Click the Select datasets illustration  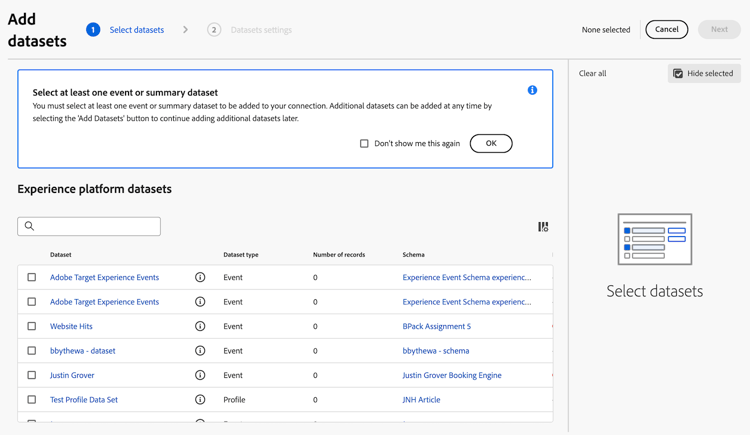[655, 240]
